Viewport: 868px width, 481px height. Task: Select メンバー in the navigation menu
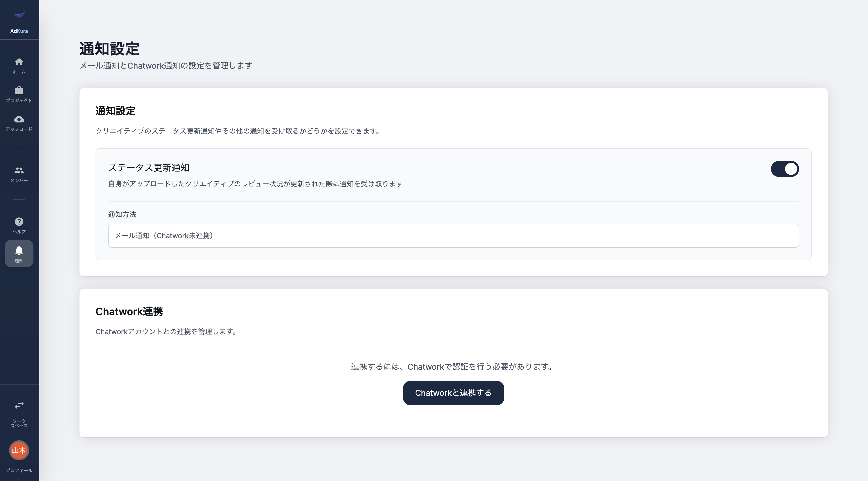[x=19, y=180]
